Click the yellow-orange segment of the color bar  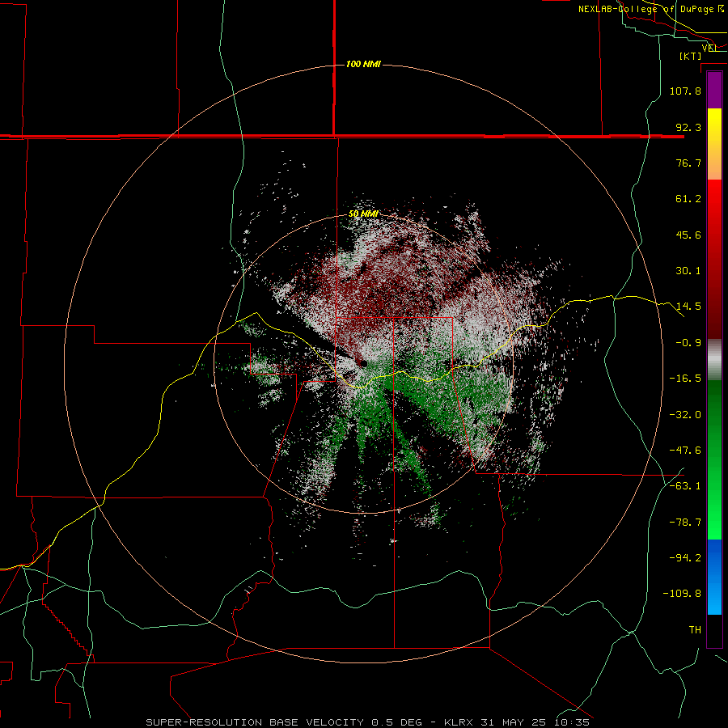[x=714, y=144]
